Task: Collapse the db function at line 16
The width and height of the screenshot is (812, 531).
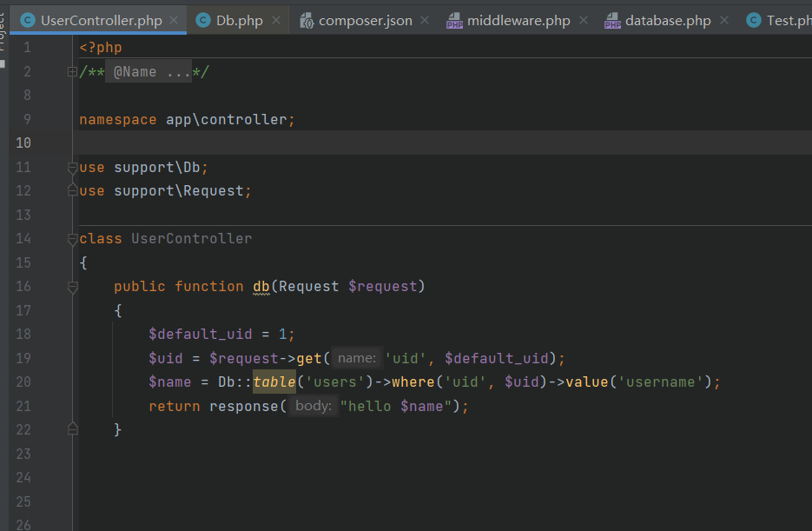Action: [72, 287]
